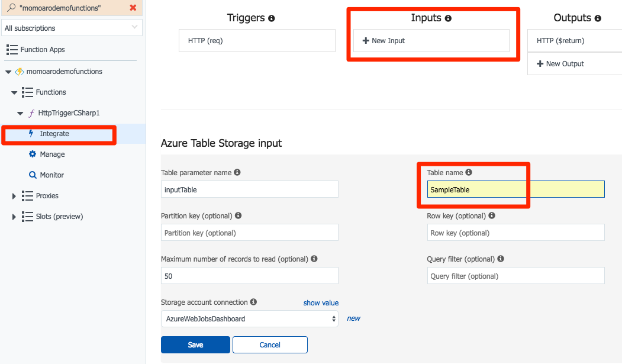Save the Azure Table Storage input
The height and width of the screenshot is (364, 622).
pos(195,344)
